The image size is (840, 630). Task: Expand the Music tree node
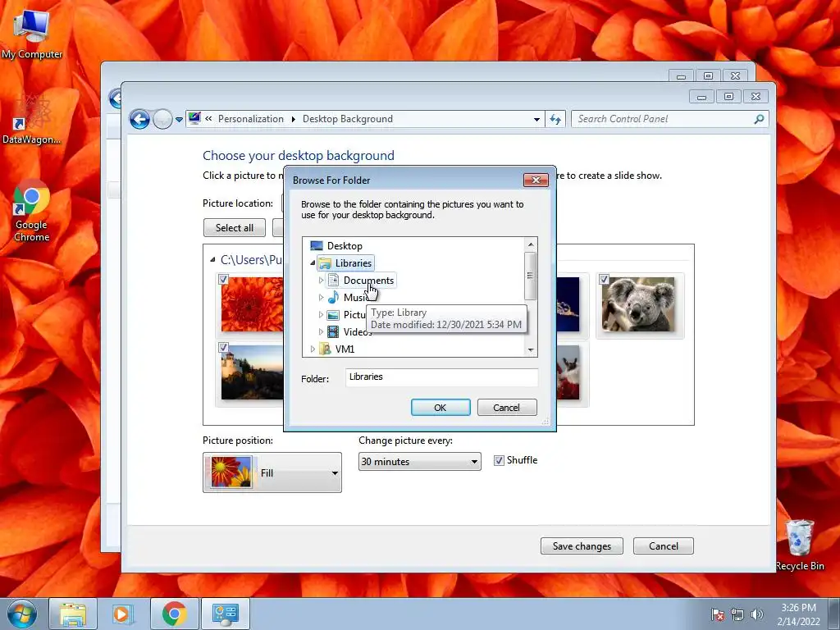point(321,297)
